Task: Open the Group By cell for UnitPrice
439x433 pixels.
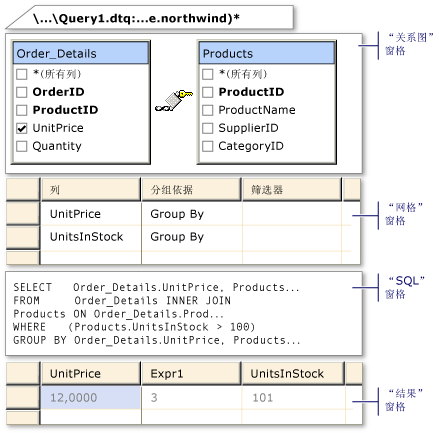Action: point(191,214)
